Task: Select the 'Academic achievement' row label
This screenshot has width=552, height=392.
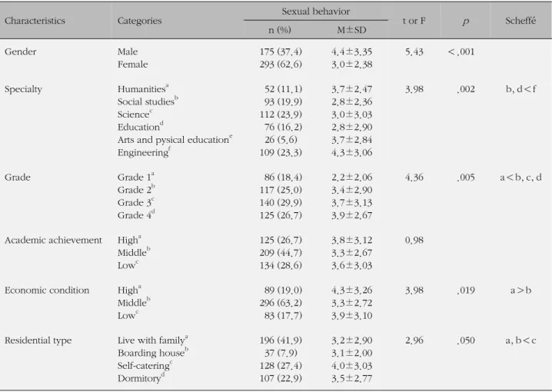Action: click(53, 240)
